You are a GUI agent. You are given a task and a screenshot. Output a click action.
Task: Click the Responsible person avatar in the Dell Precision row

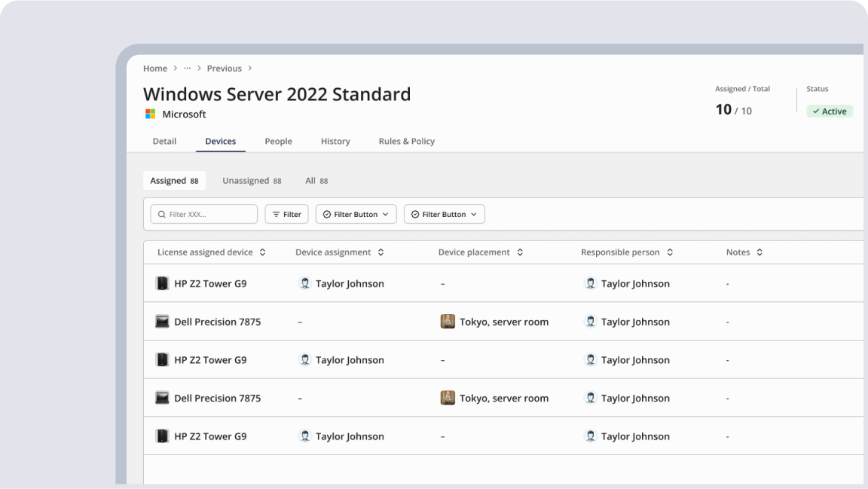(591, 322)
